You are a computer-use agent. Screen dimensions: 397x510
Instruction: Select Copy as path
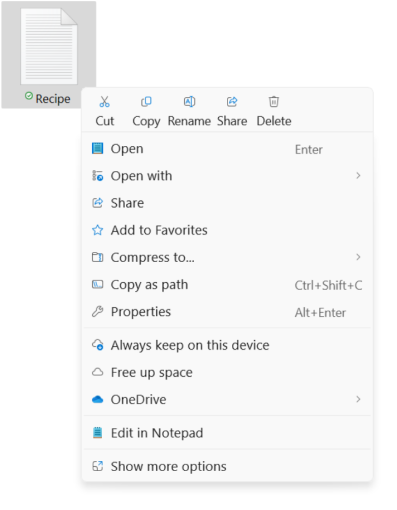click(227, 285)
